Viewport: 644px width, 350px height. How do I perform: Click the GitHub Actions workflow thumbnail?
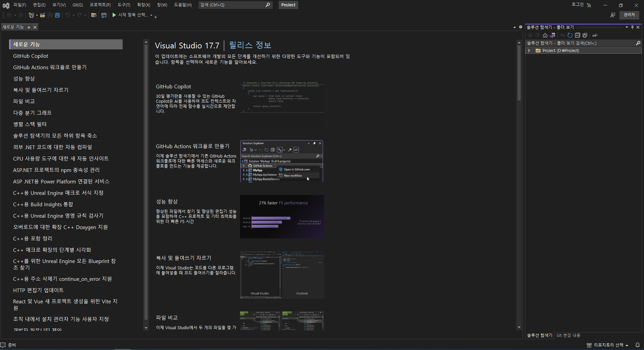tap(282, 161)
